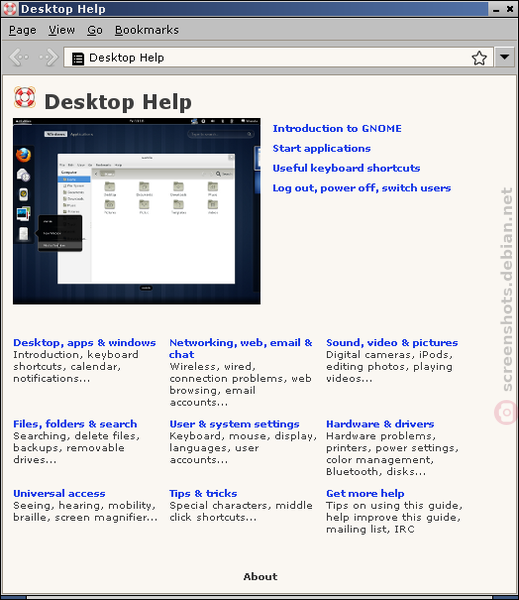
Task: Click 'Digital cameras, iPods' description text
Action: 390,367
